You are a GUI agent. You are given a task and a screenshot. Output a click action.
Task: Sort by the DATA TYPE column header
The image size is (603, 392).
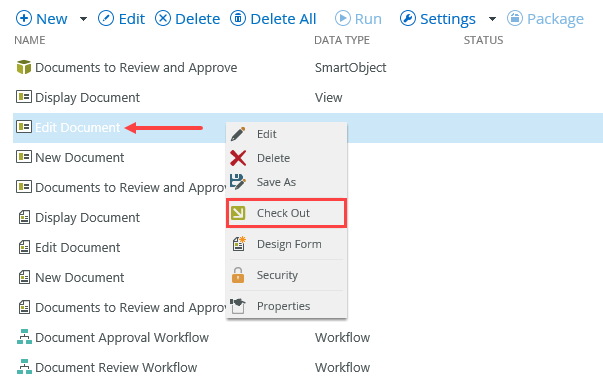click(341, 40)
